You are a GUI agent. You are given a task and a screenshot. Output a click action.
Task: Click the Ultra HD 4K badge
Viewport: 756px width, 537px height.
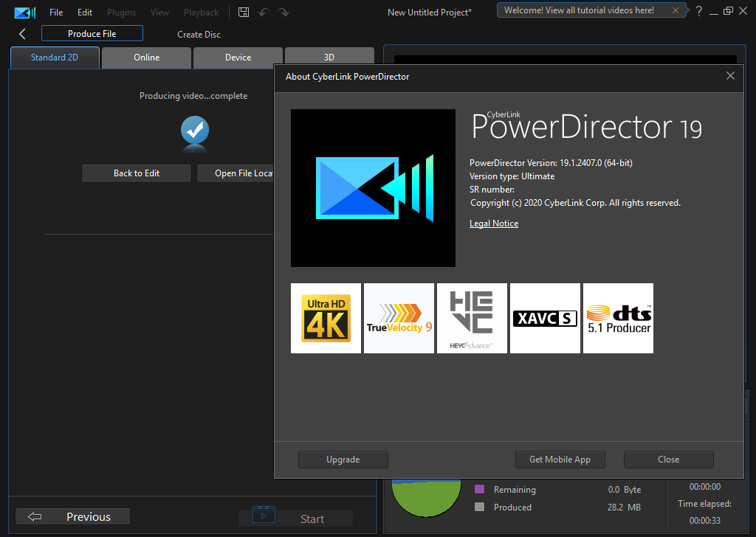[x=326, y=319]
